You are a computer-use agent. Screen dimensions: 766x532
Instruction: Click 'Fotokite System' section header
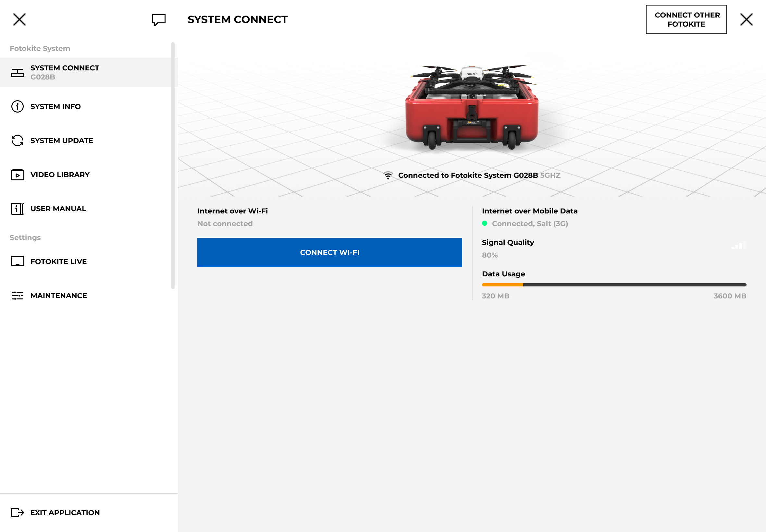click(x=40, y=49)
